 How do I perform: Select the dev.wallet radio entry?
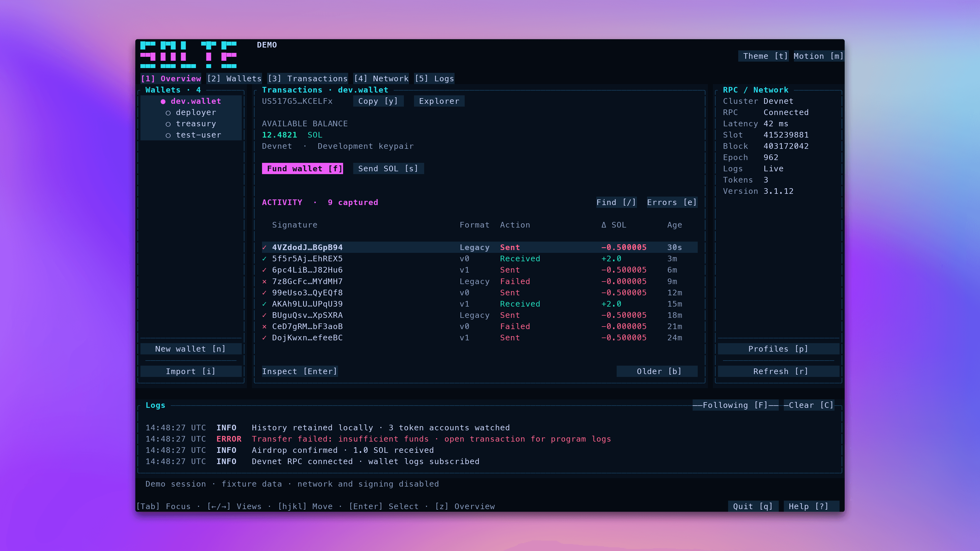191,101
